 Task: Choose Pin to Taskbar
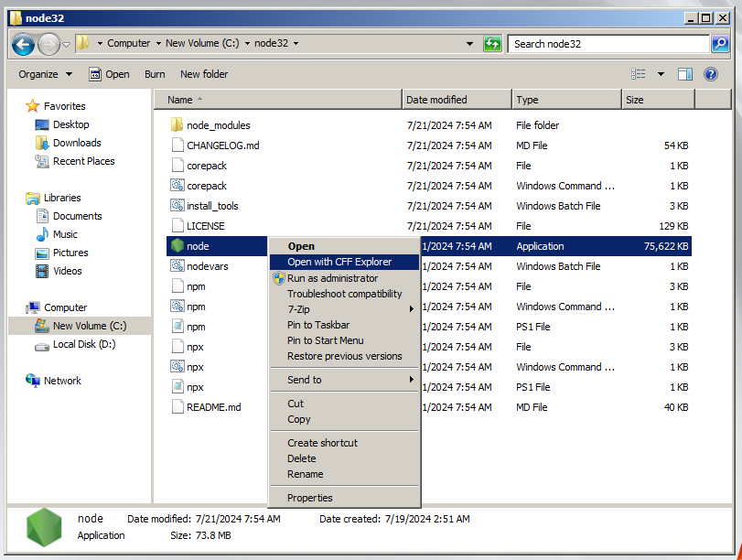344,325
